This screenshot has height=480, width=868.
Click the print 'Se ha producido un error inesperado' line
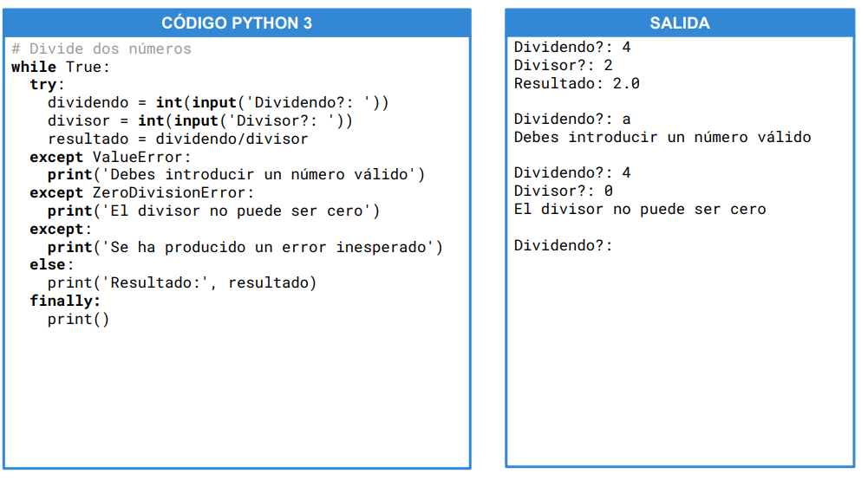[x=245, y=248]
